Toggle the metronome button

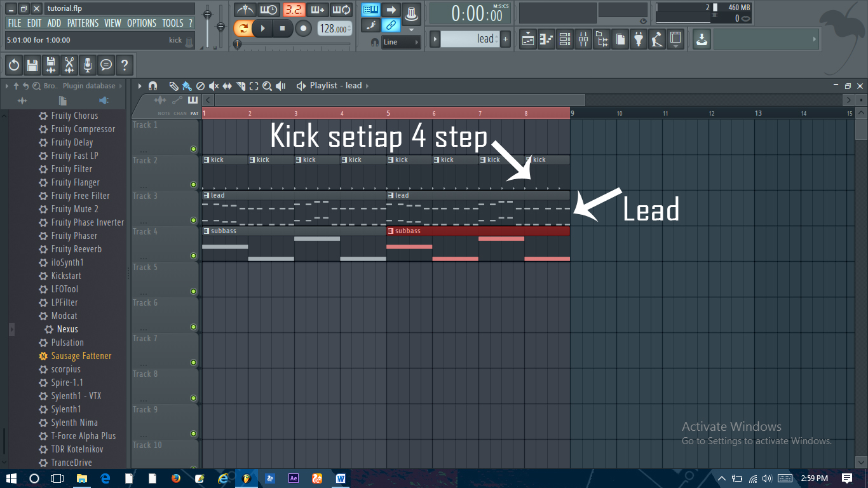[245, 10]
